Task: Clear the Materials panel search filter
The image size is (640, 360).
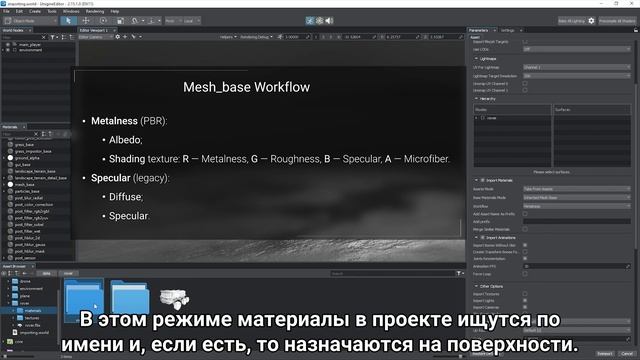Action: [x=36, y=134]
